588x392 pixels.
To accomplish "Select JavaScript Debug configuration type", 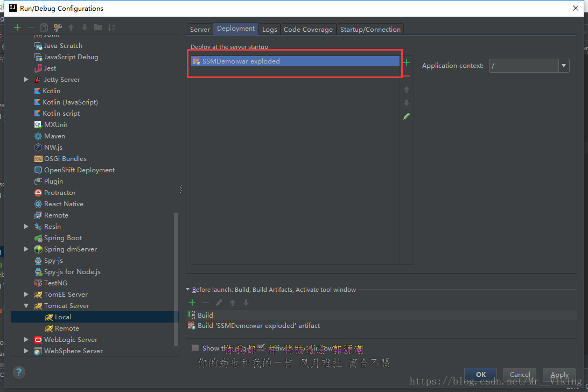I will (x=66, y=57).
